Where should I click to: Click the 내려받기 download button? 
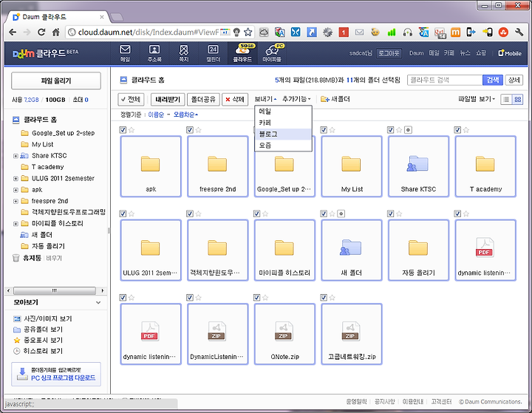pos(168,100)
